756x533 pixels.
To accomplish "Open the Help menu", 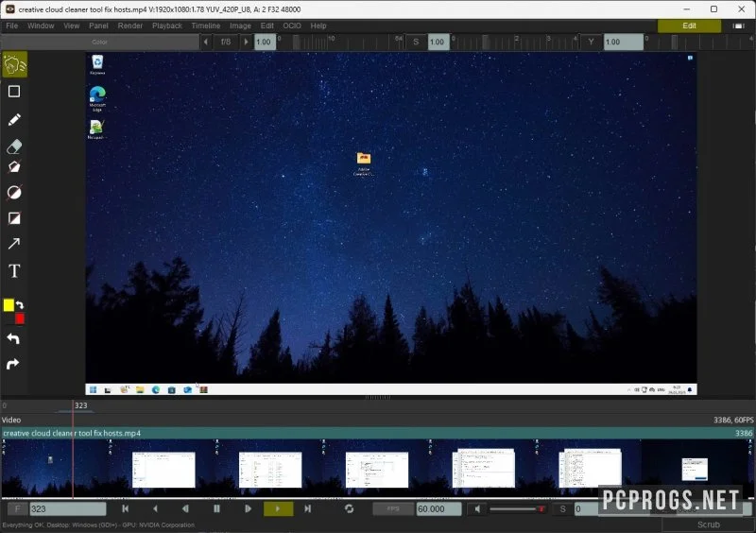I will (x=318, y=26).
